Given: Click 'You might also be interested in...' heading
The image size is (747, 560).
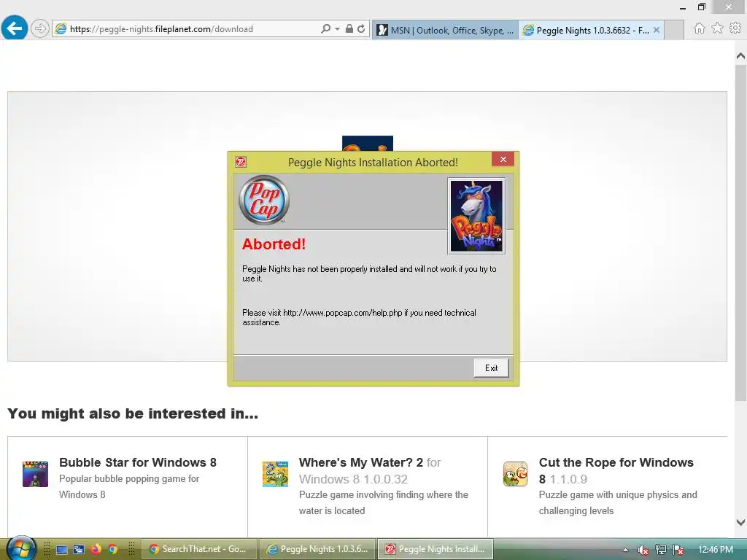Looking at the screenshot, I should pos(133,413).
